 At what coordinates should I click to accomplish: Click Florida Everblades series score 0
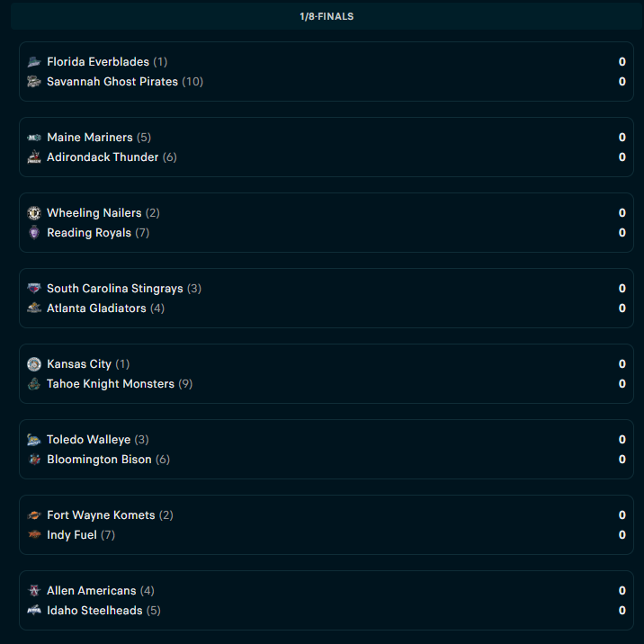click(x=622, y=62)
